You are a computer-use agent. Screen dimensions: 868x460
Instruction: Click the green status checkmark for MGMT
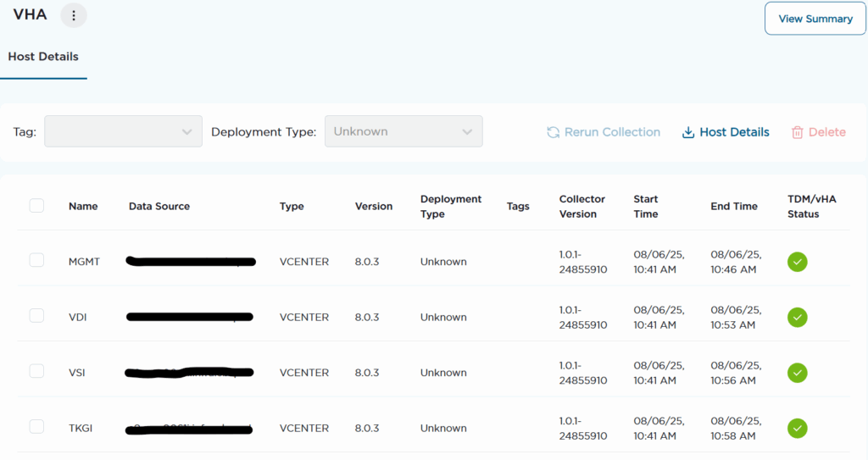[797, 262]
